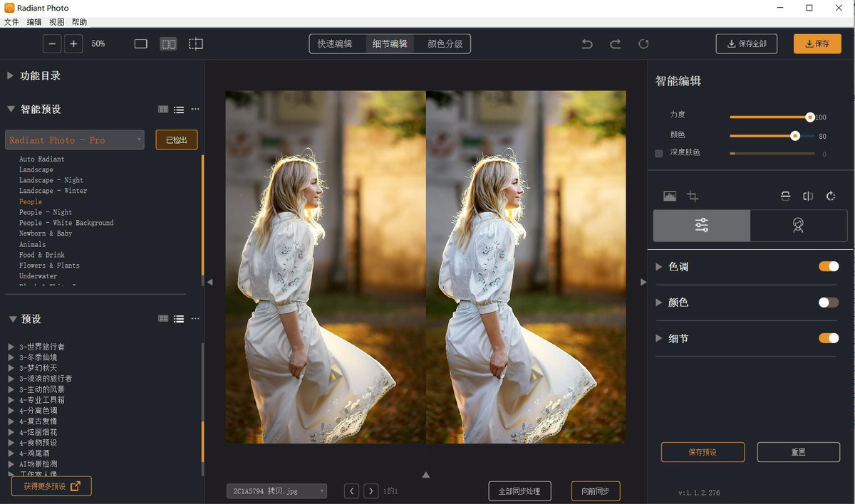This screenshot has height=504, width=855.
Task: Click the undo arrow icon
Action: pyautogui.click(x=587, y=44)
